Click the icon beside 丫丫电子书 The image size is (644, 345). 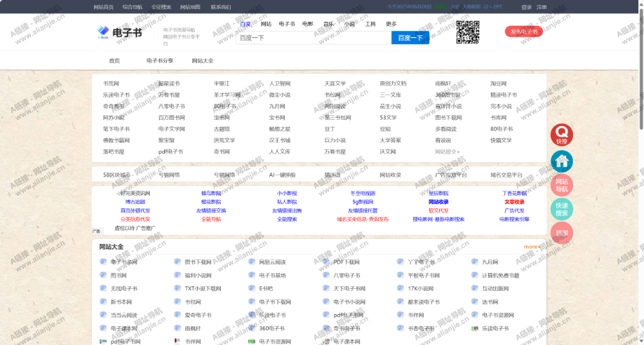(x=401, y=261)
